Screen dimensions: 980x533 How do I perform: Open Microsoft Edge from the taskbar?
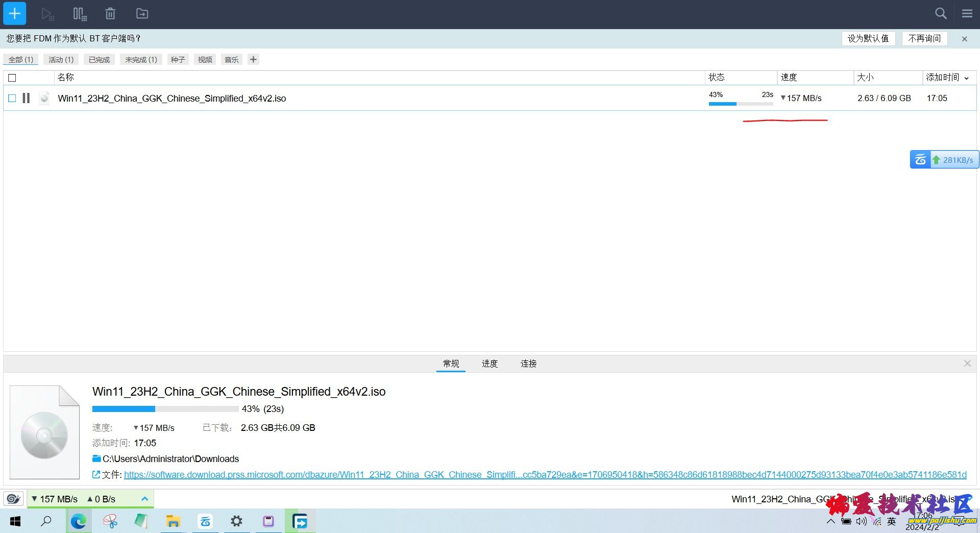[x=78, y=521]
